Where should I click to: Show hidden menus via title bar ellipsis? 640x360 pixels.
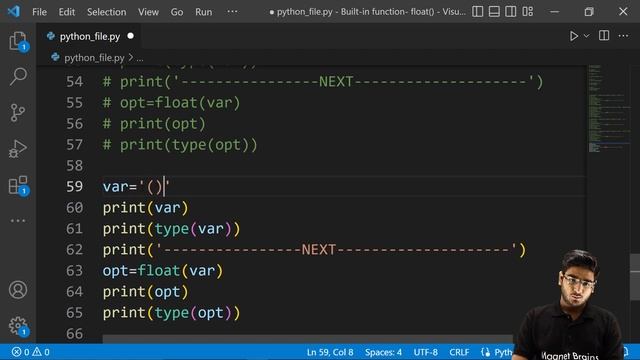232,11
